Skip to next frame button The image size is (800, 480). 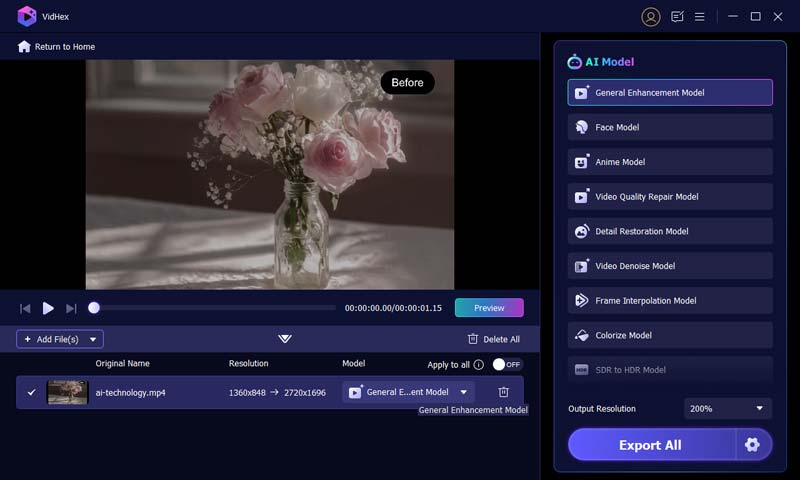[x=71, y=308]
